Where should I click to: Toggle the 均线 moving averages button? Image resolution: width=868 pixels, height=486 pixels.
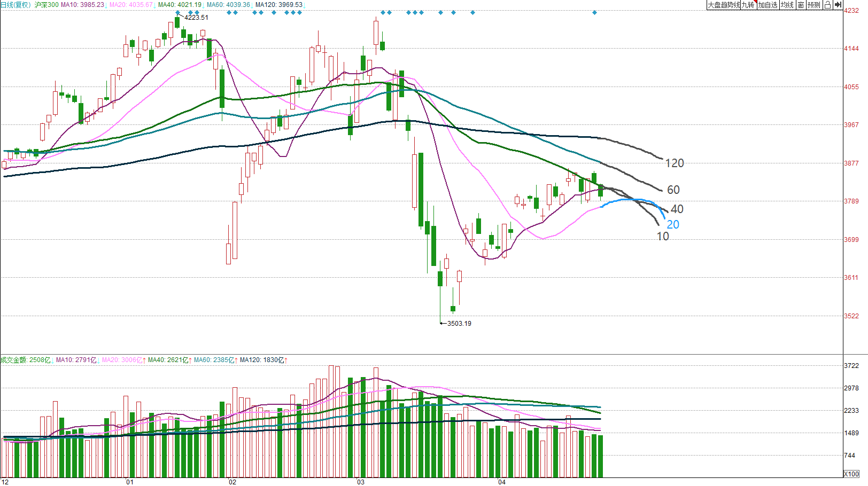pos(787,5)
